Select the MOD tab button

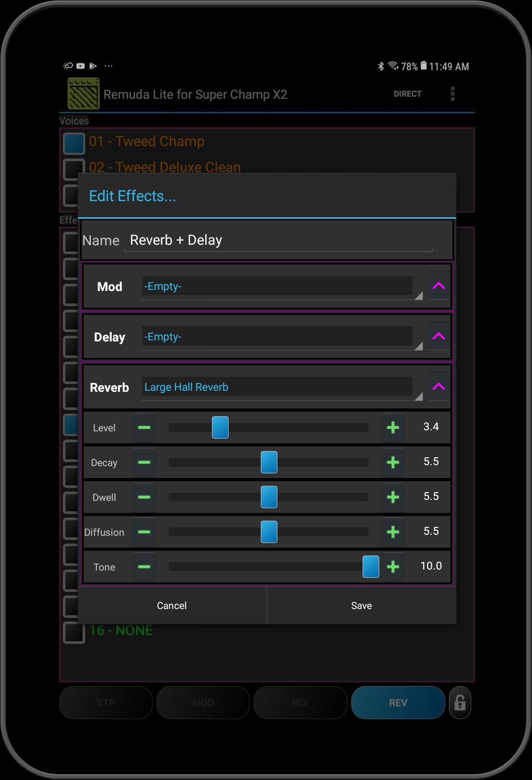click(203, 703)
